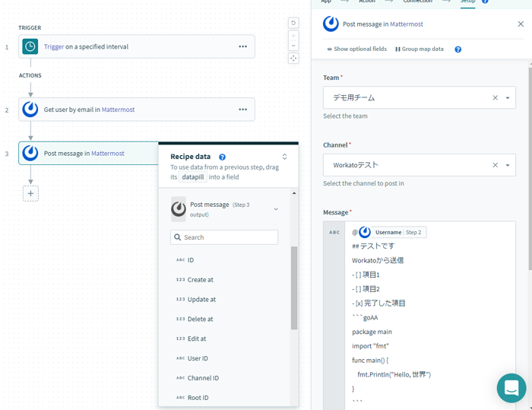
Task: Click the Username Step 2 datapill in Message
Action: click(x=392, y=232)
